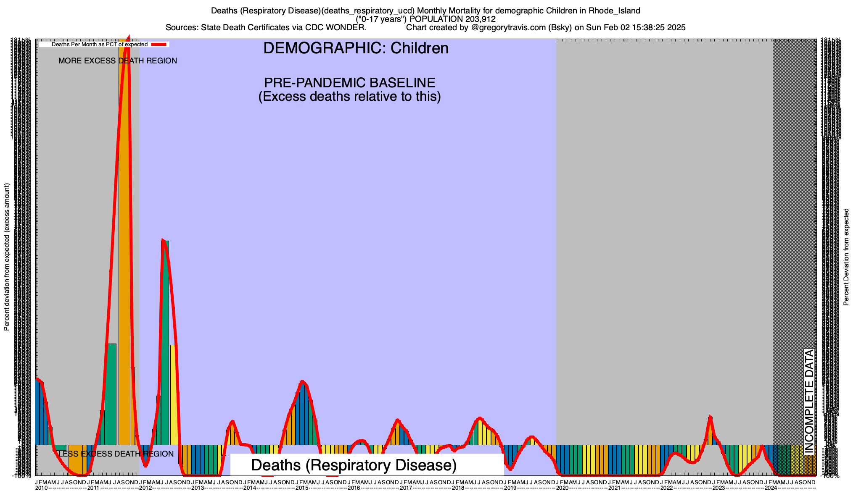The image size is (861, 504).
Task: Click the 'Deaths Per Month as PCT' legend text
Action: (x=99, y=44)
